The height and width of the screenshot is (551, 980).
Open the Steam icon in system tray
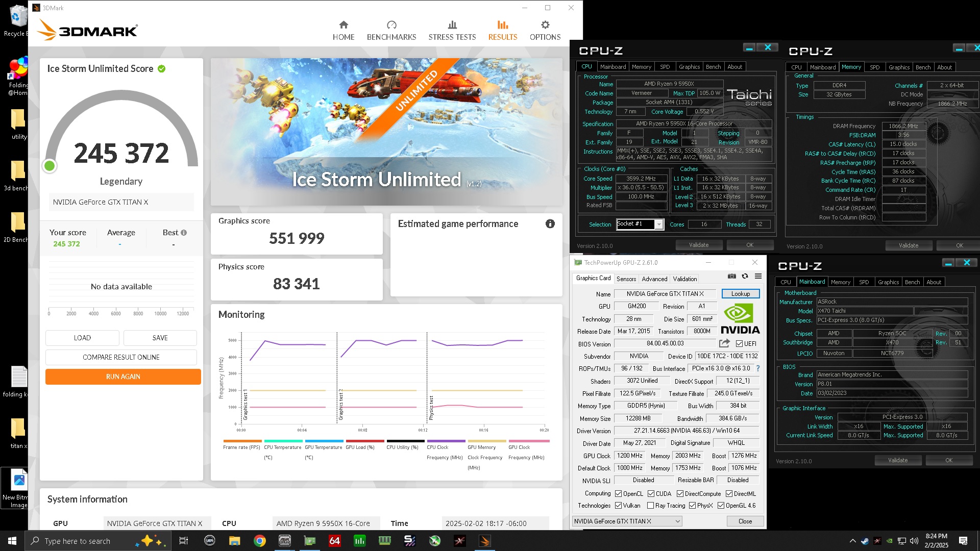[x=865, y=541]
